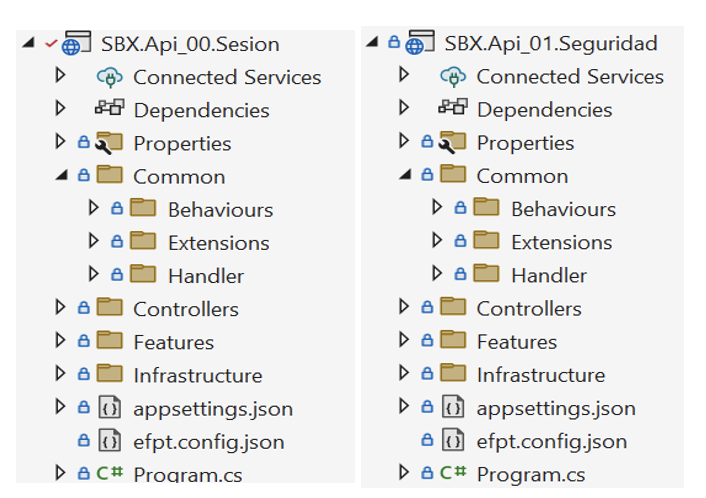Select Extensions label in SBX.Api_01.Seguridad
The image size is (706, 498).
[x=561, y=242]
